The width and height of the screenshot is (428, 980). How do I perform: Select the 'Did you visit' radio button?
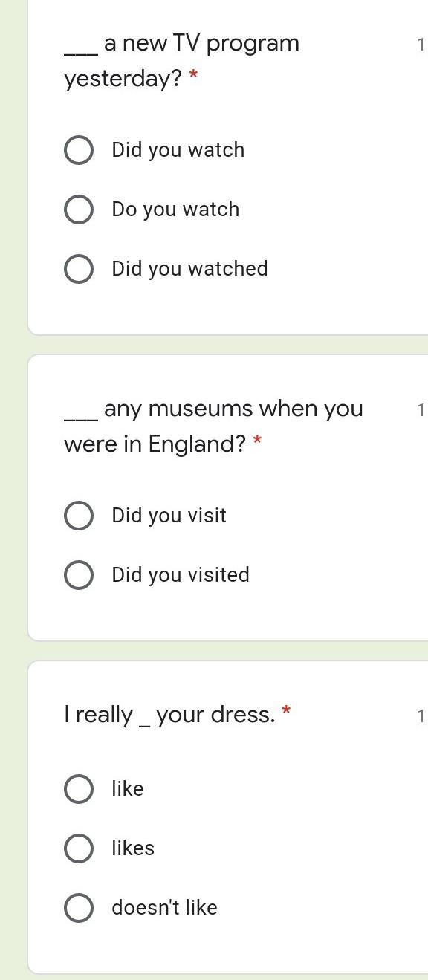(x=79, y=515)
